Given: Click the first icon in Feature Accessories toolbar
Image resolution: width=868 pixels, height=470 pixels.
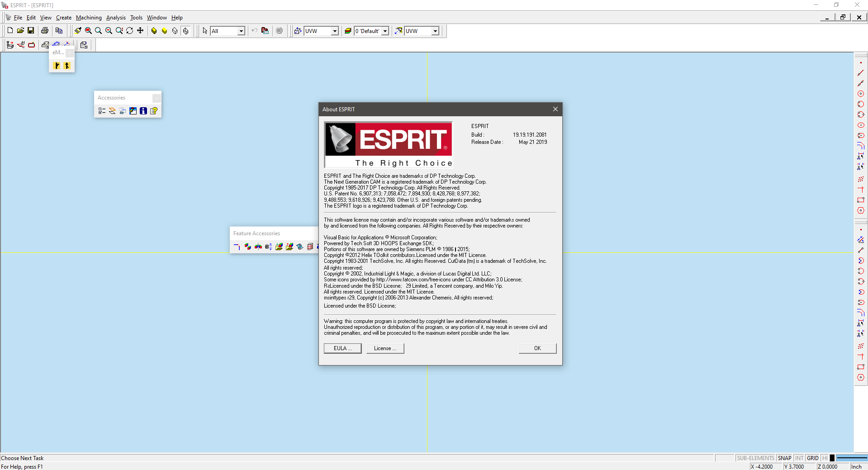Looking at the screenshot, I should point(237,247).
